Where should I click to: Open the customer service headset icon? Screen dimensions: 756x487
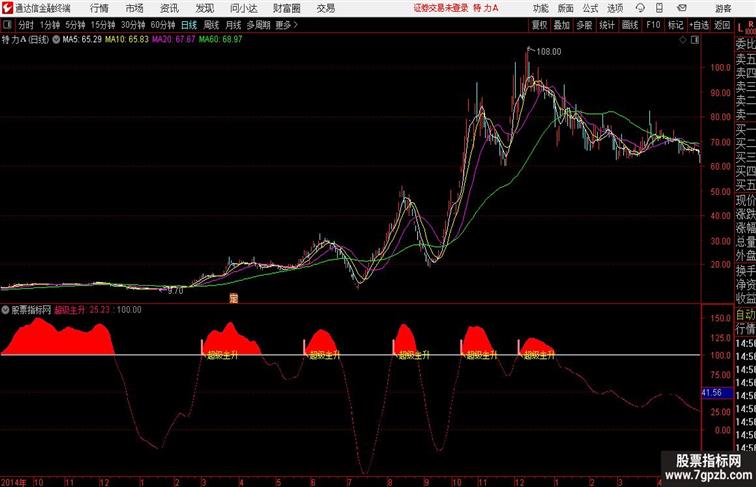pos(640,8)
